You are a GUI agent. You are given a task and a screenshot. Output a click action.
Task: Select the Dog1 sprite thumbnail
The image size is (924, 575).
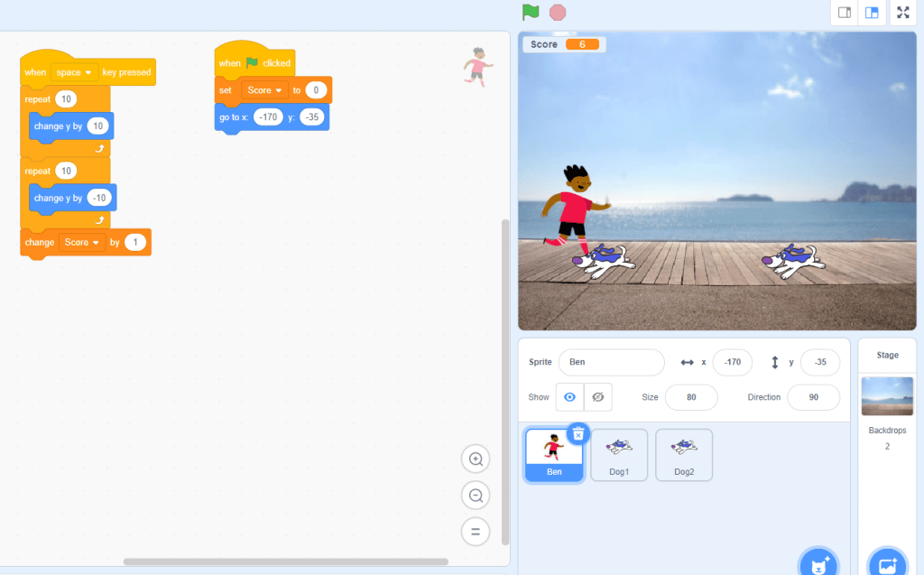coord(619,454)
